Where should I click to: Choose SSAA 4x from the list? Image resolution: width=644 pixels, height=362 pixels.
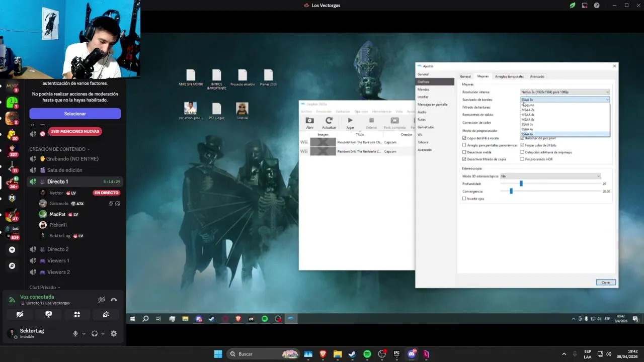pyautogui.click(x=565, y=129)
